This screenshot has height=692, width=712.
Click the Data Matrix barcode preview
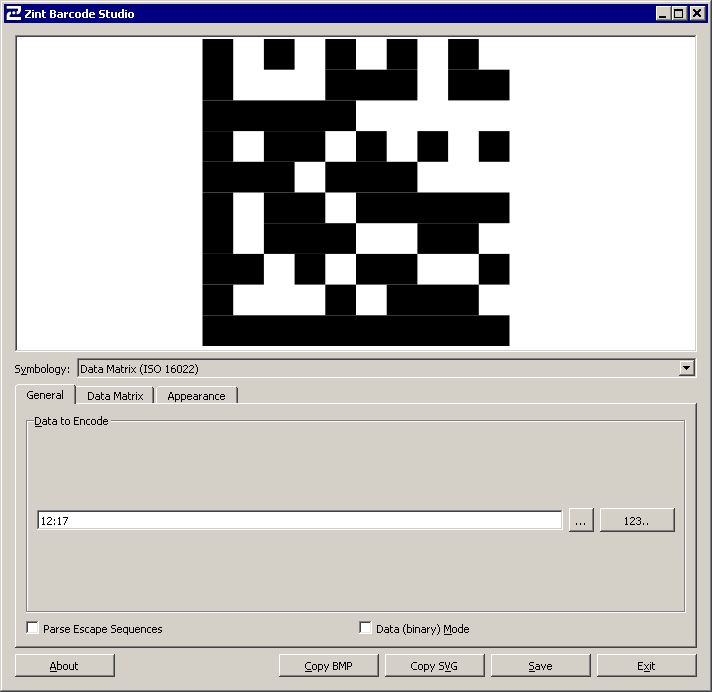click(356, 193)
